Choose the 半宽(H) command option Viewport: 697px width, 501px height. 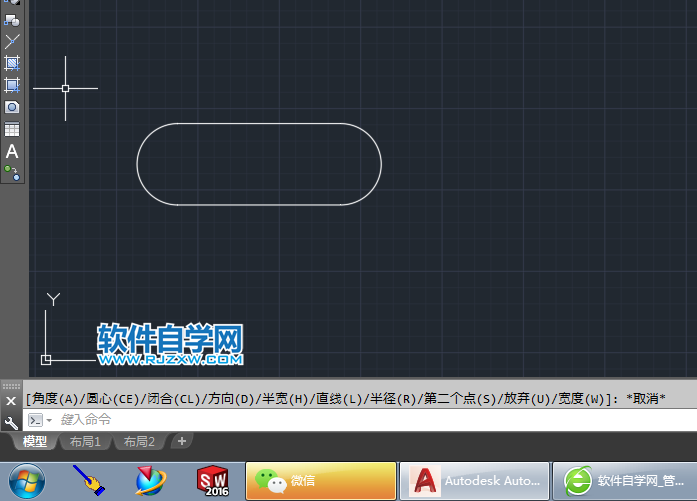[285, 399]
